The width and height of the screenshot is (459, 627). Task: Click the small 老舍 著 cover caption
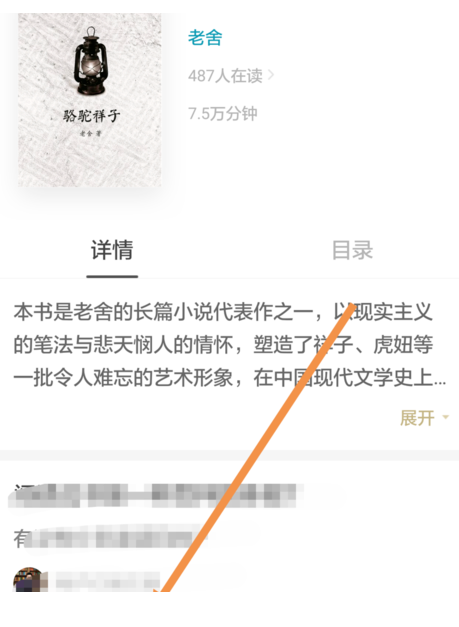tap(90, 134)
